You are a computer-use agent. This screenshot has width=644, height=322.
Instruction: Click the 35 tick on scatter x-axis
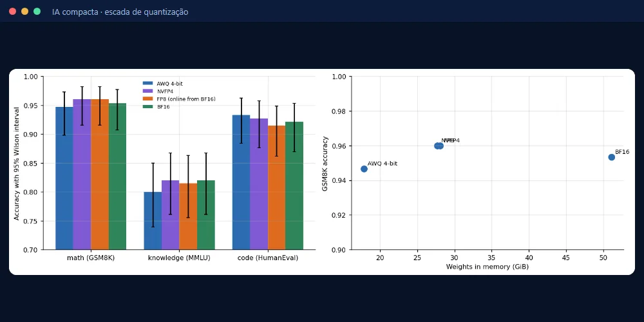pyautogui.click(x=491, y=258)
